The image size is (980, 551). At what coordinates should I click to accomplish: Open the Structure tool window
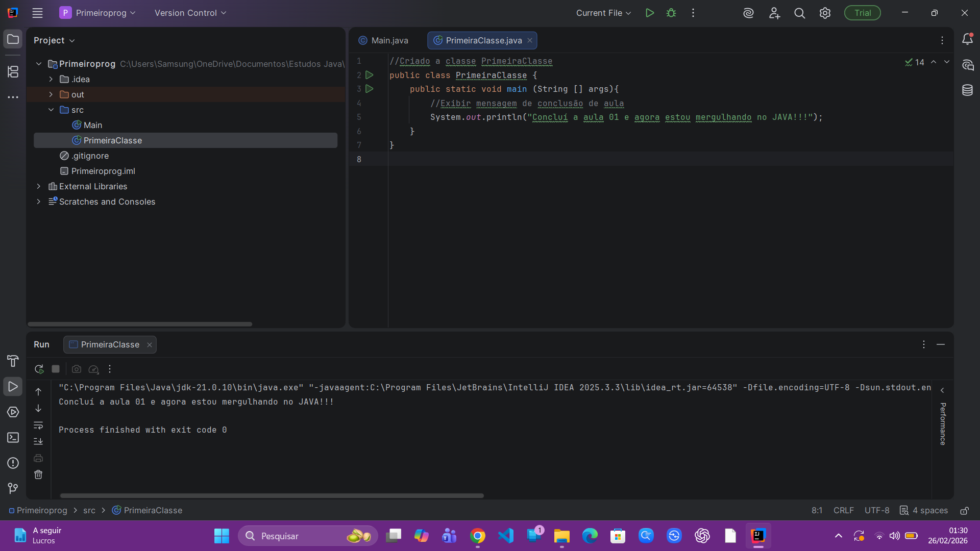click(13, 72)
